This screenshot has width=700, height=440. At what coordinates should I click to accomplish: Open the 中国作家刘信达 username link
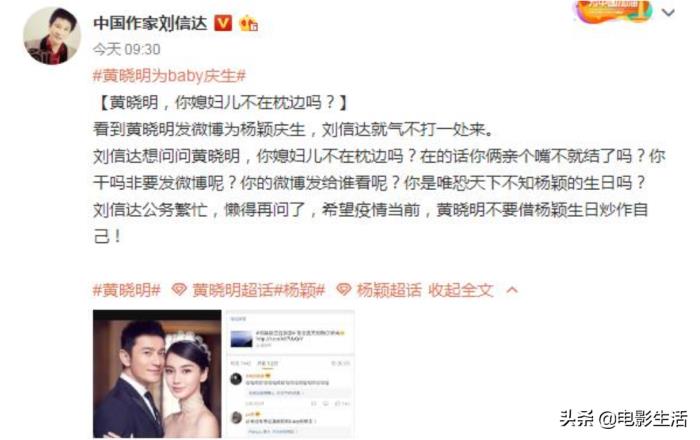click(x=150, y=23)
